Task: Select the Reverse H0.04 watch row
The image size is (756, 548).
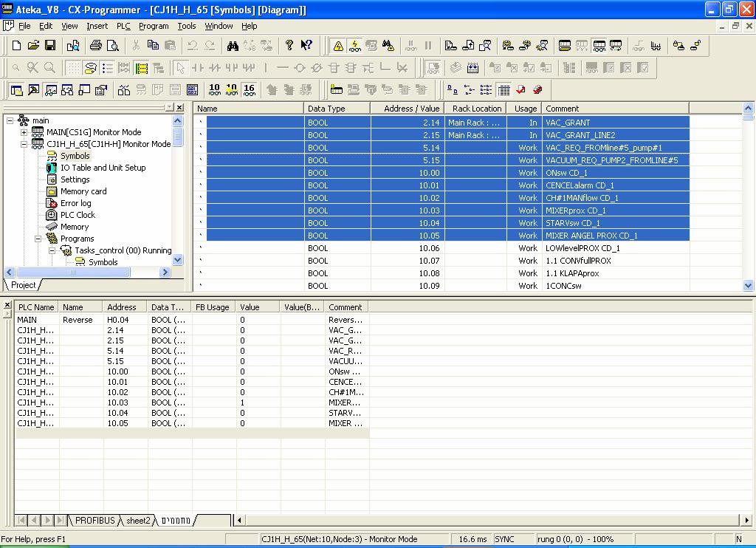Action: 192,320
